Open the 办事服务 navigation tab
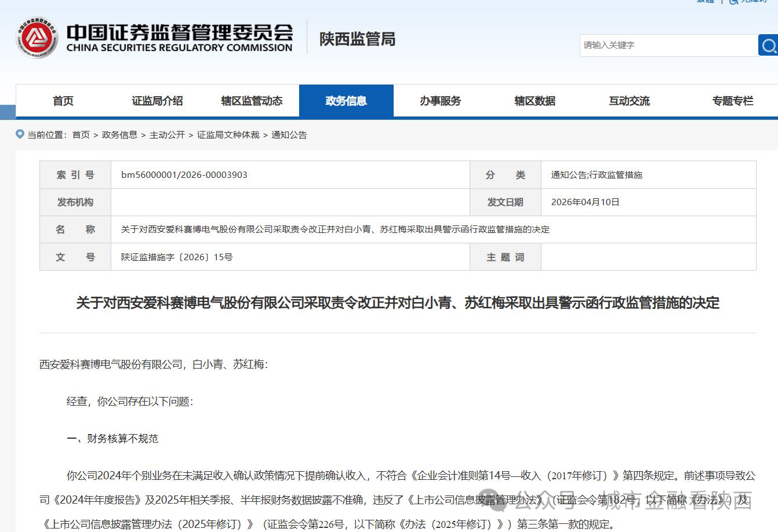Screen dimensions: 778x532 [x=441, y=101]
